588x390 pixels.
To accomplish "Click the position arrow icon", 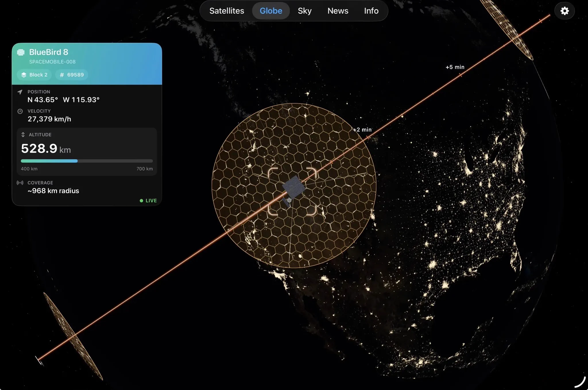I will click(x=20, y=92).
